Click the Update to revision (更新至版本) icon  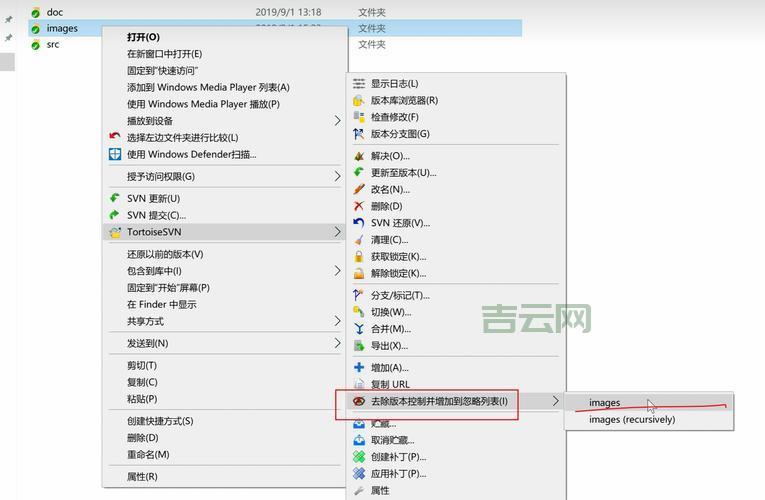359,173
